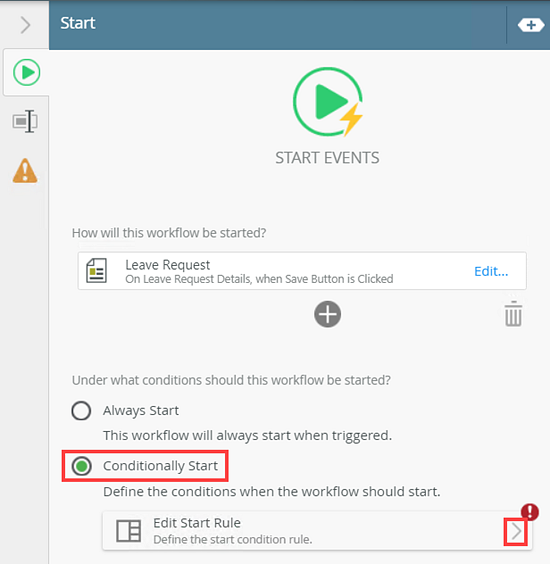
Task: Select the Leave Request form icon
Action: point(96,270)
